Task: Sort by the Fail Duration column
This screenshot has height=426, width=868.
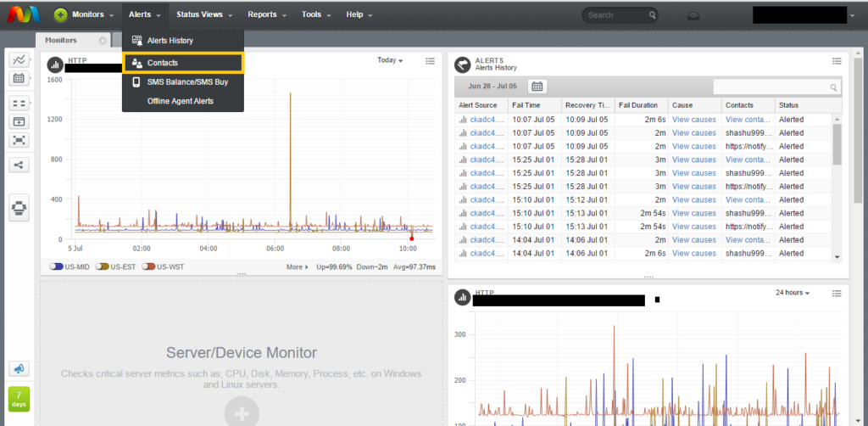Action: 642,105
